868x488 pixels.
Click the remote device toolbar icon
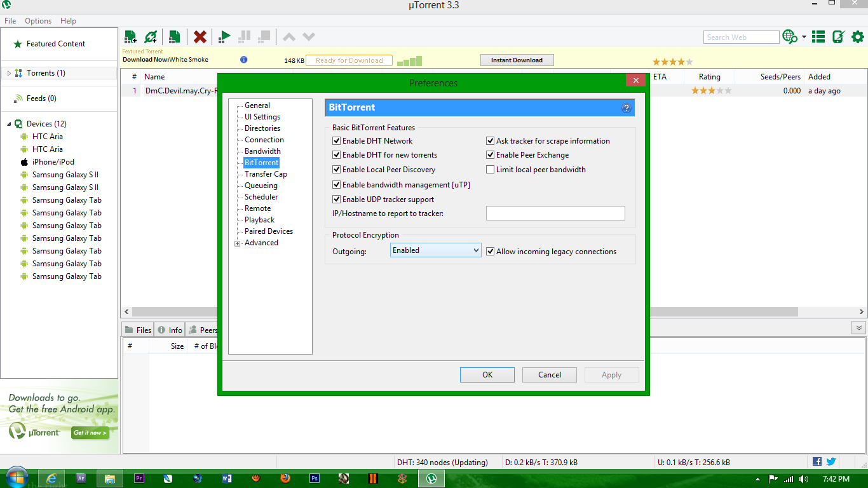pos(838,37)
